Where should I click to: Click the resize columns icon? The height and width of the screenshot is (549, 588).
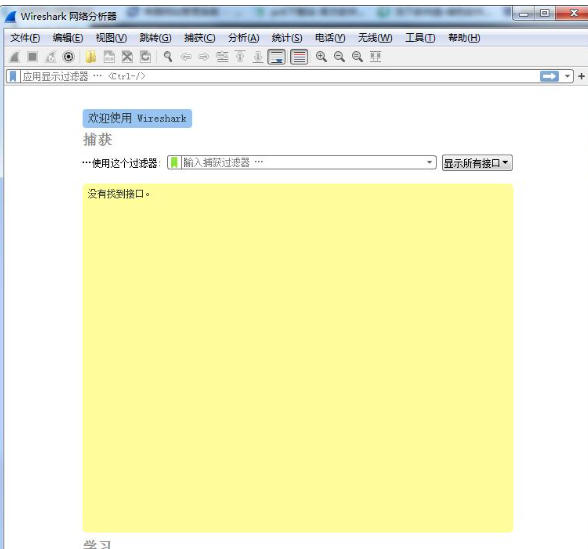pos(375,57)
